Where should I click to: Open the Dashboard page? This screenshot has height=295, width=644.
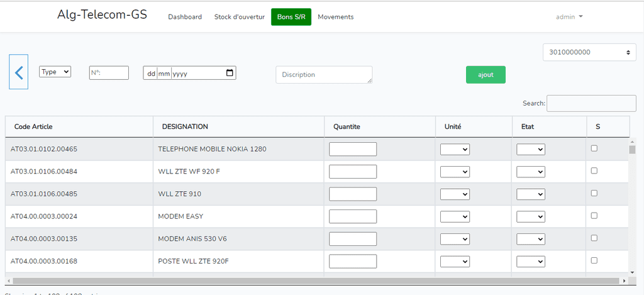(x=185, y=17)
